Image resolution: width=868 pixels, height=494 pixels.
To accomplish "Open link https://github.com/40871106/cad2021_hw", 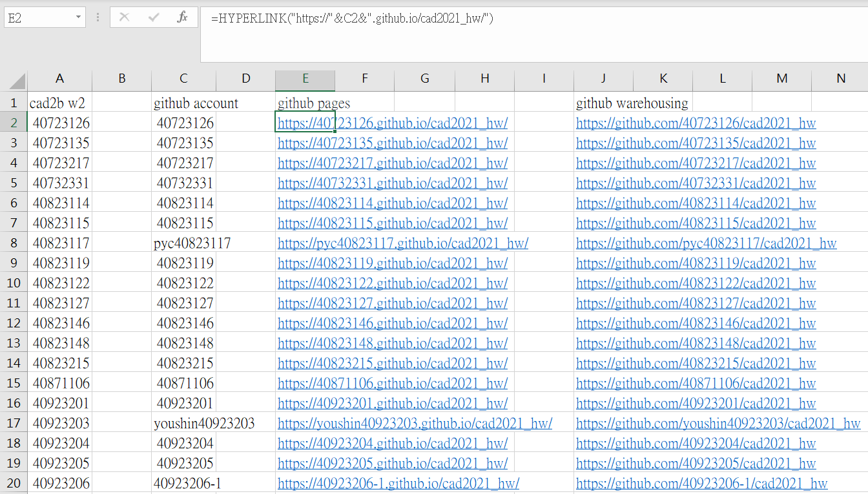I will [696, 383].
